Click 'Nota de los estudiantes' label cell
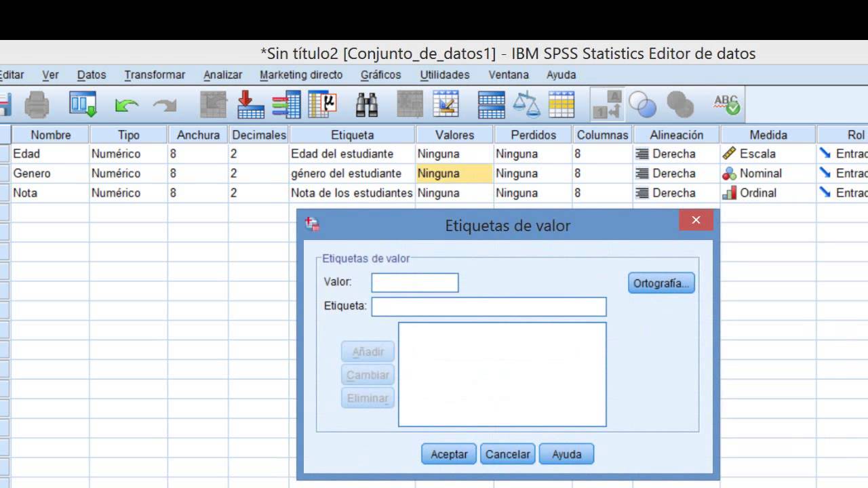This screenshot has height=488, width=868. coord(353,193)
